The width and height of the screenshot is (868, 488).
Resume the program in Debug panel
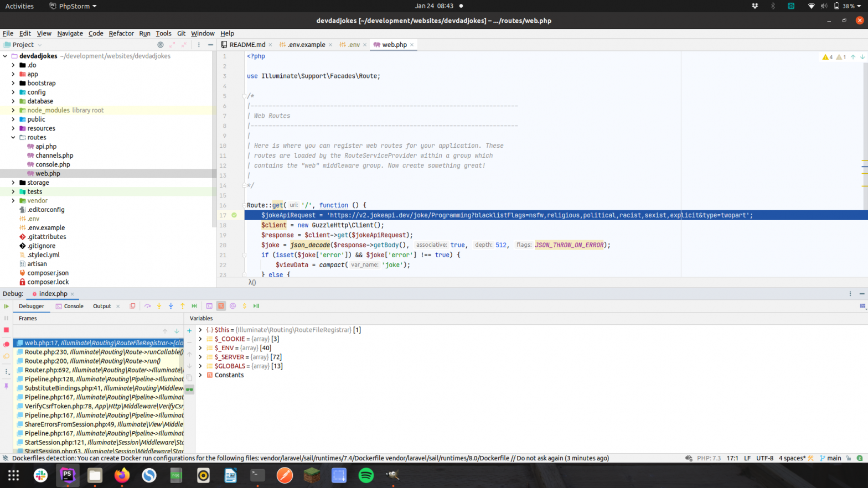point(6,306)
